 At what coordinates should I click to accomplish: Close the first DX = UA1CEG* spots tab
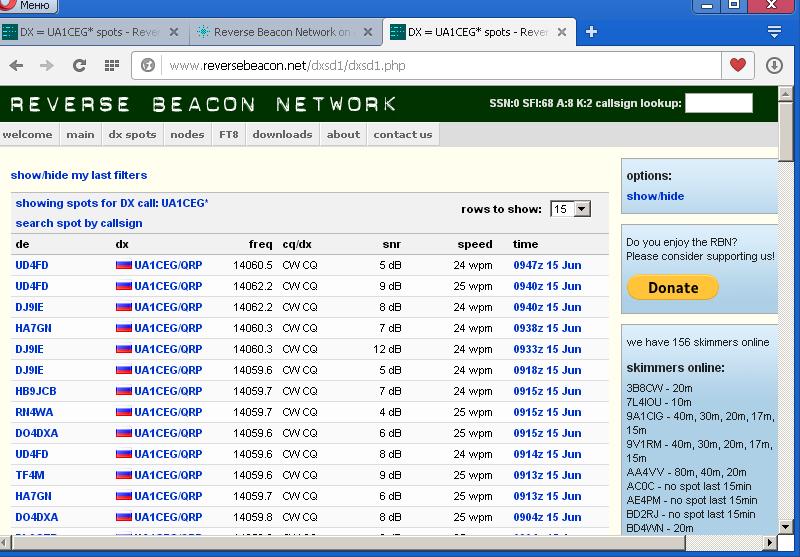[173, 32]
